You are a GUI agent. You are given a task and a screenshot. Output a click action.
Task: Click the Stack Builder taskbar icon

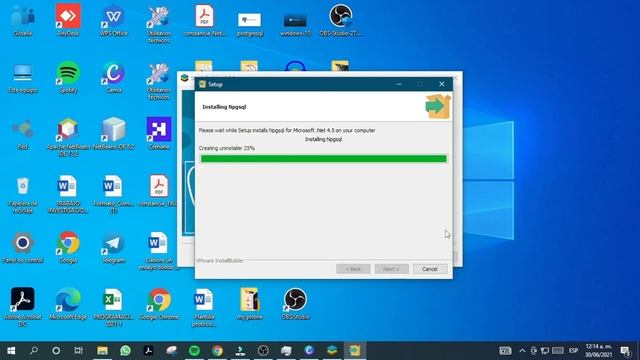(x=332, y=351)
